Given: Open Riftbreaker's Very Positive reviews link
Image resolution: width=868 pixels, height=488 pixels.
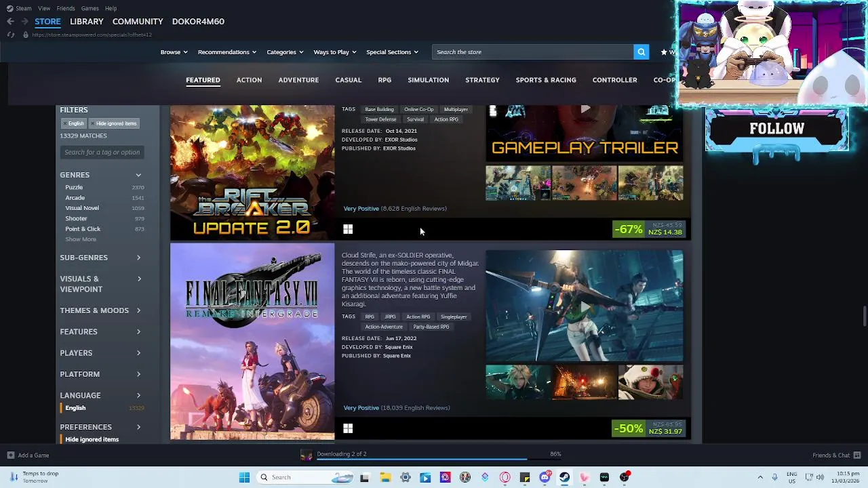Looking at the screenshot, I should (361, 209).
